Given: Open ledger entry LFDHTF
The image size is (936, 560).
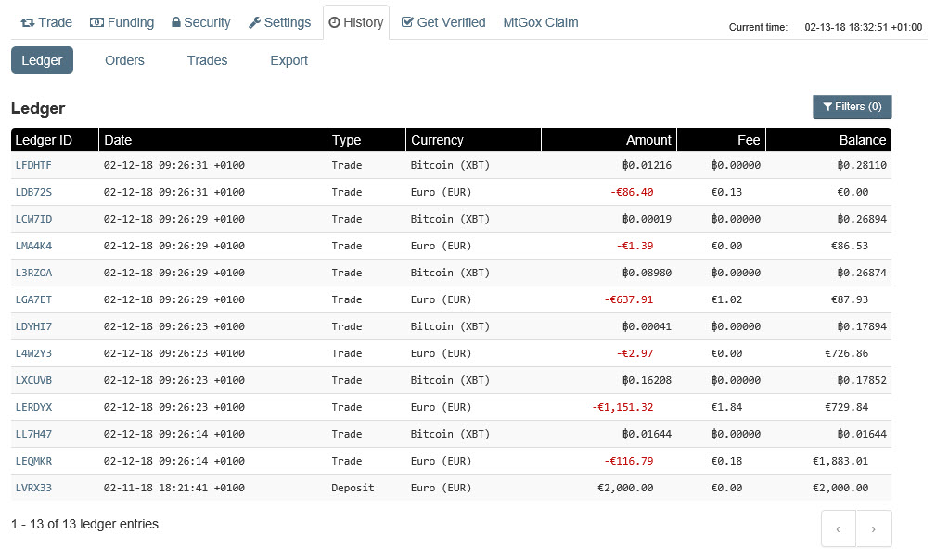Looking at the screenshot, I should [x=33, y=165].
